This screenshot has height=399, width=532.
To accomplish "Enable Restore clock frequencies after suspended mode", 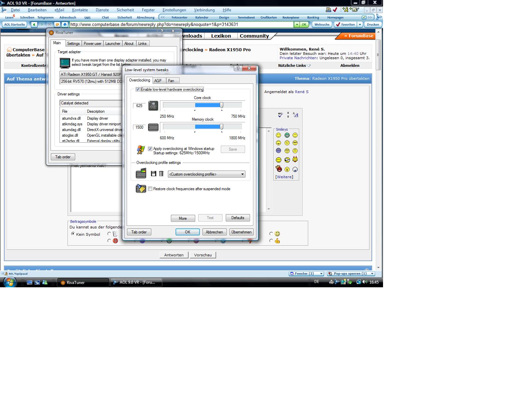I will (x=150, y=189).
